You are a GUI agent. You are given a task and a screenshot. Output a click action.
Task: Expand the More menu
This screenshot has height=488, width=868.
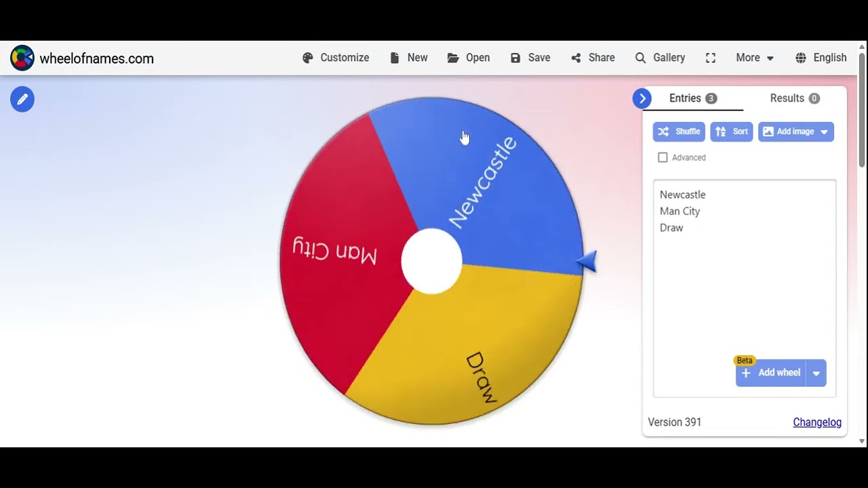pyautogui.click(x=755, y=58)
